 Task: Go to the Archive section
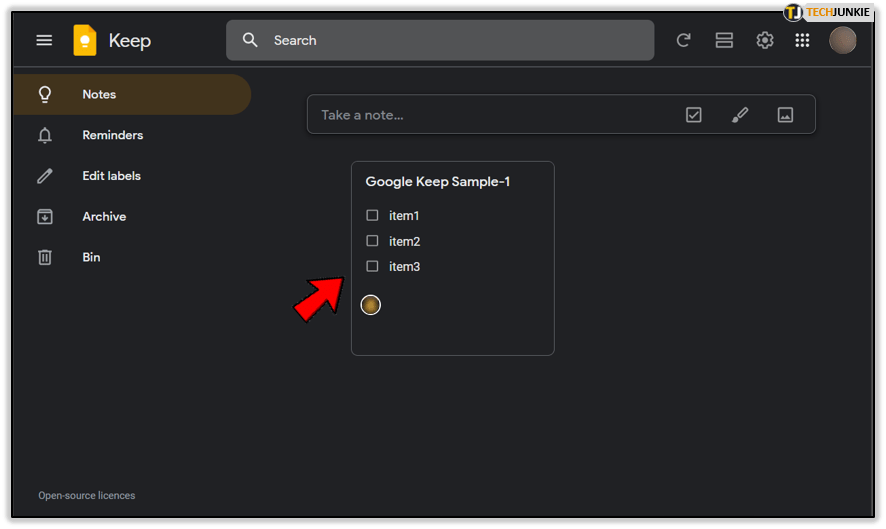104,216
